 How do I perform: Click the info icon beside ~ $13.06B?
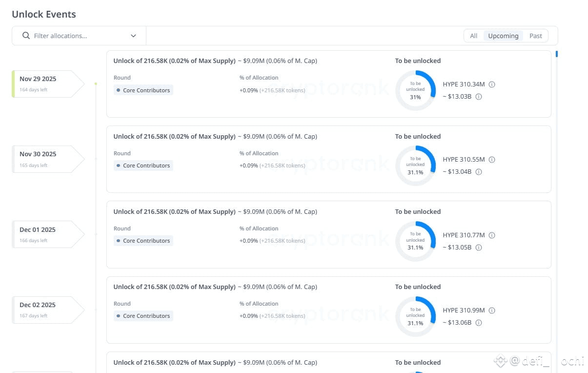479,323
